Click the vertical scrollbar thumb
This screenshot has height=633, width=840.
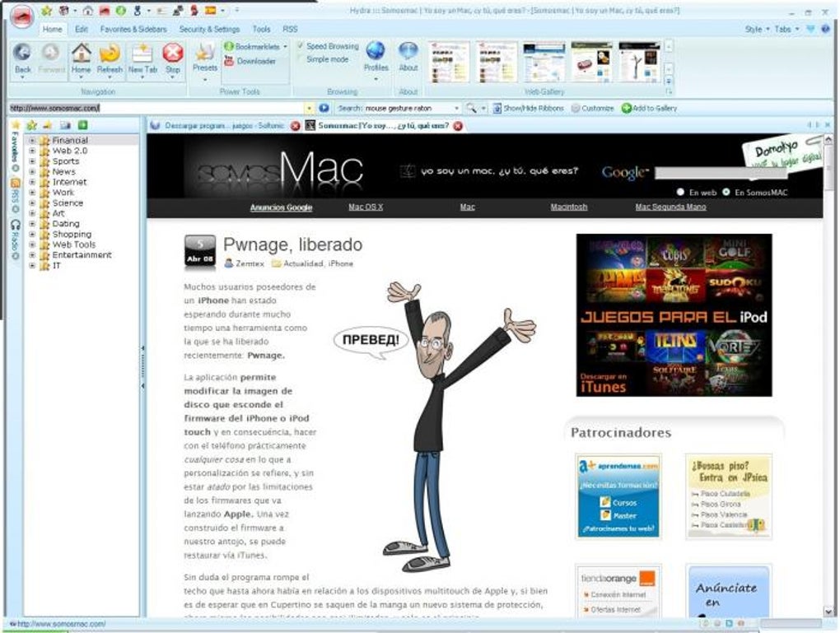(x=828, y=166)
